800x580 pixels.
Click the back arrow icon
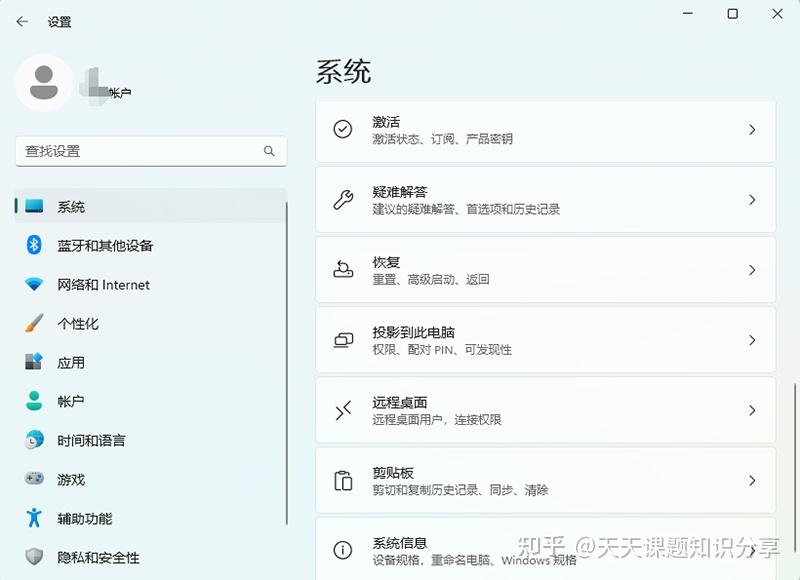click(22, 21)
